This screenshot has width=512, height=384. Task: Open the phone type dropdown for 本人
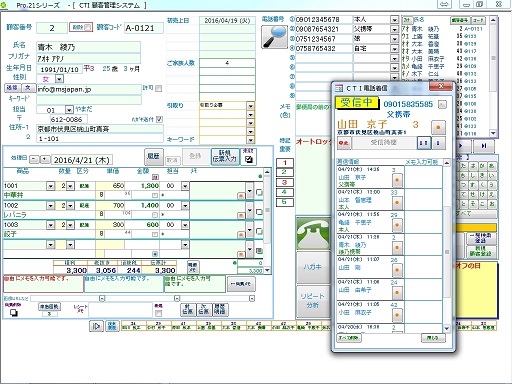(x=394, y=20)
